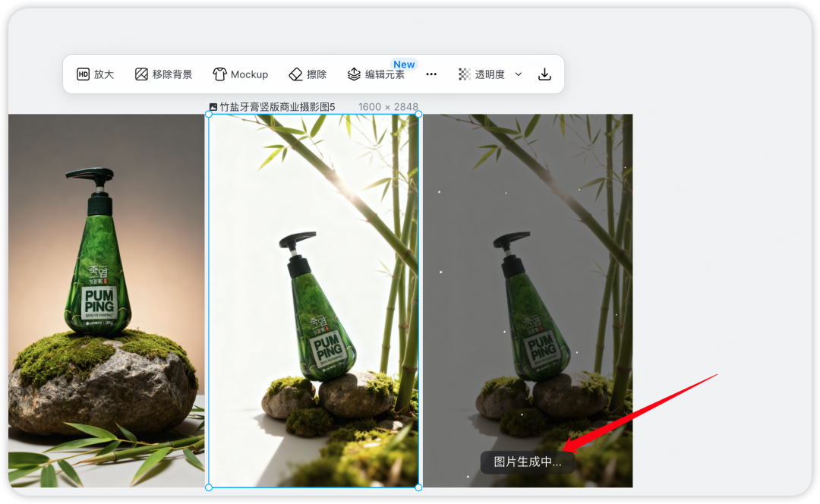Click the top-right selection resize handle
820x504 pixels.
[x=418, y=115]
